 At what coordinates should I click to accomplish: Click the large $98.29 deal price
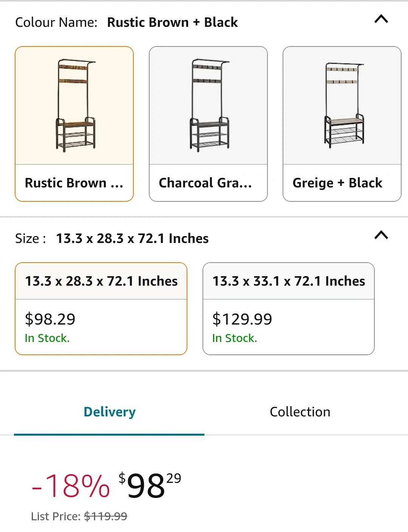[150, 485]
